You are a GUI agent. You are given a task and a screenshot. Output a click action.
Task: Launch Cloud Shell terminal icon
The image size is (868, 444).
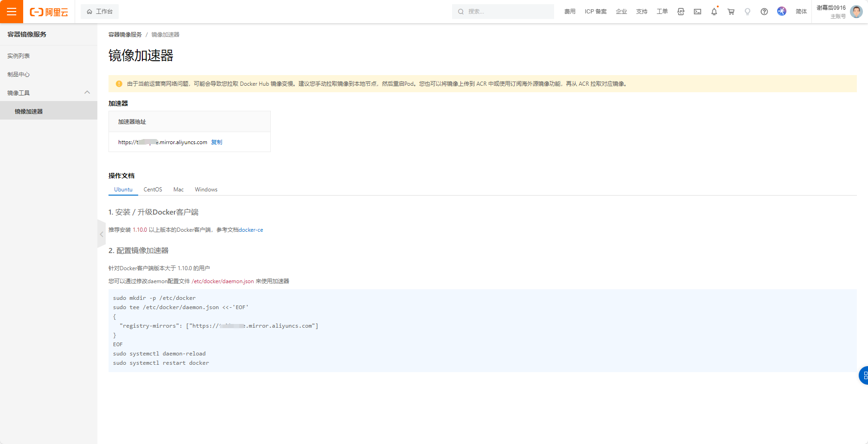[697, 12]
